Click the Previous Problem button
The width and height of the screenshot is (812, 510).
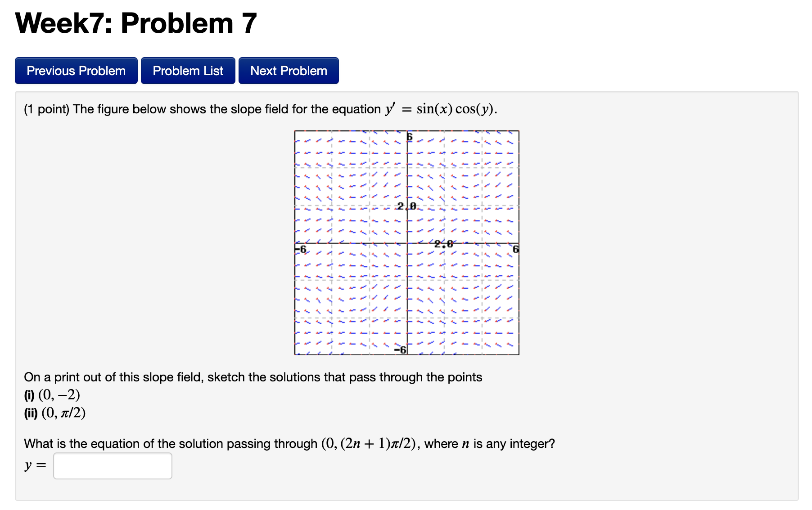tap(76, 70)
